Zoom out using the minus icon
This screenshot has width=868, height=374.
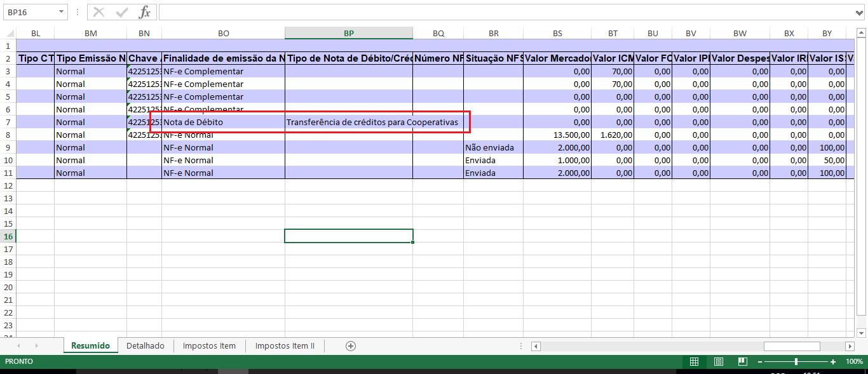(x=759, y=361)
